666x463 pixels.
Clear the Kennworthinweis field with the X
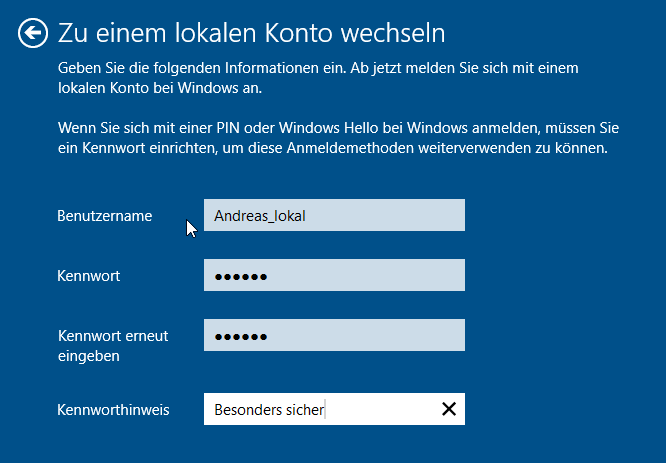pos(449,409)
